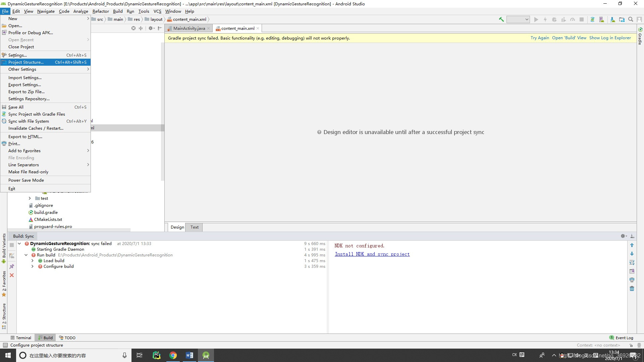This screenshot has width=644, height=362.
Task: Open the project panel gear settings dropdown
Action: coord(151,28)
